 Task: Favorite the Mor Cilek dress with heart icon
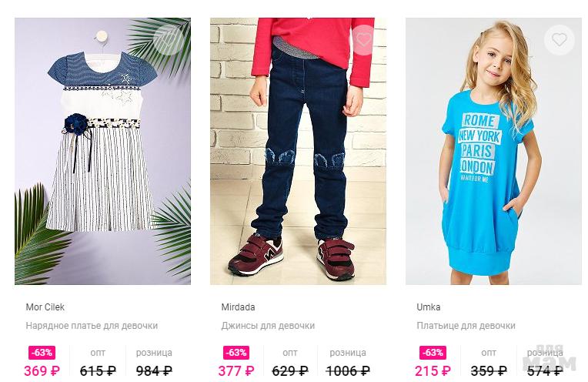168,39
